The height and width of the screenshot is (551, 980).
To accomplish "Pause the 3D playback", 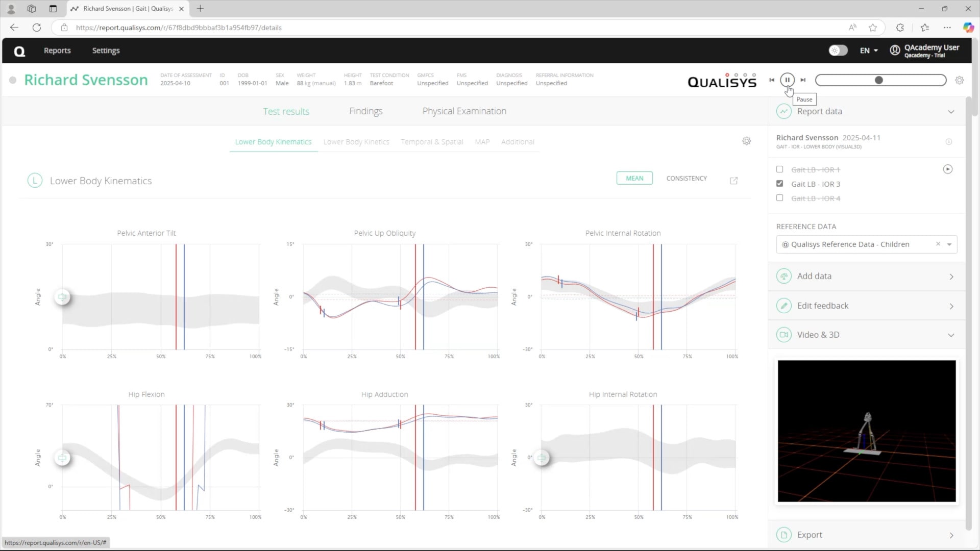I will (x=787, y=80).
